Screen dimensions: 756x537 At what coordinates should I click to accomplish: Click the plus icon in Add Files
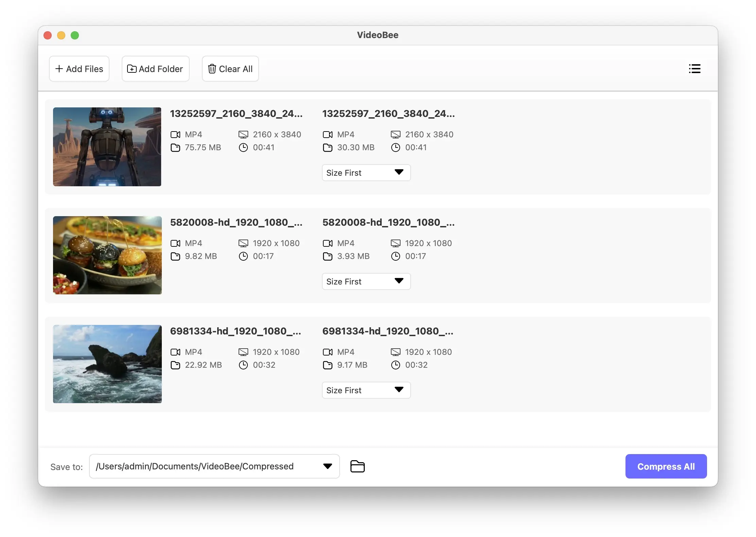click(x=59, y=69)
